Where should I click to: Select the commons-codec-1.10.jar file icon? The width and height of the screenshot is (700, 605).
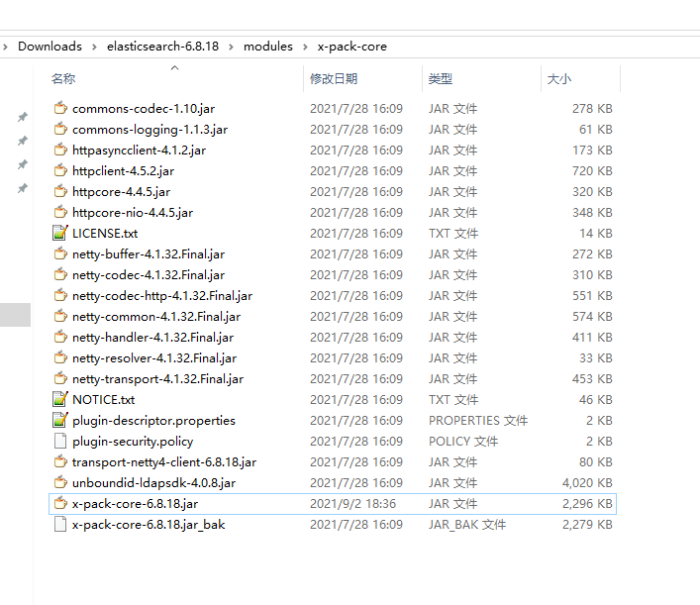click(60, 108)
